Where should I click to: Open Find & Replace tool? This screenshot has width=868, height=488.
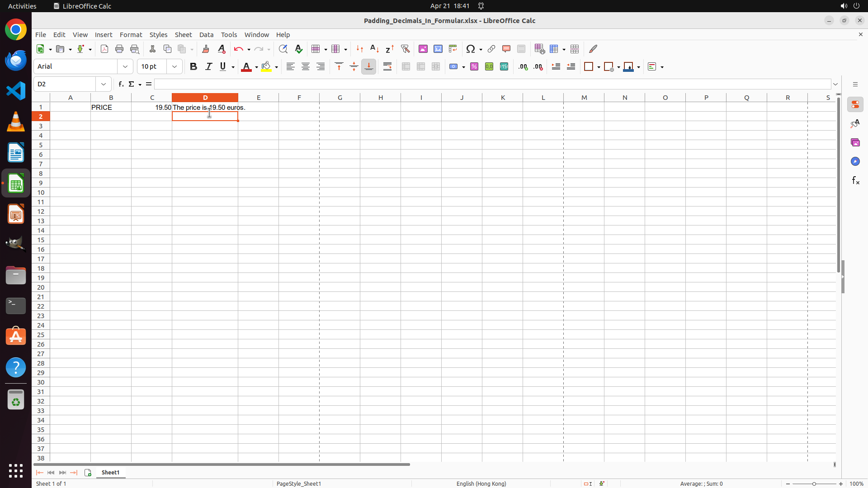point(283,49)
